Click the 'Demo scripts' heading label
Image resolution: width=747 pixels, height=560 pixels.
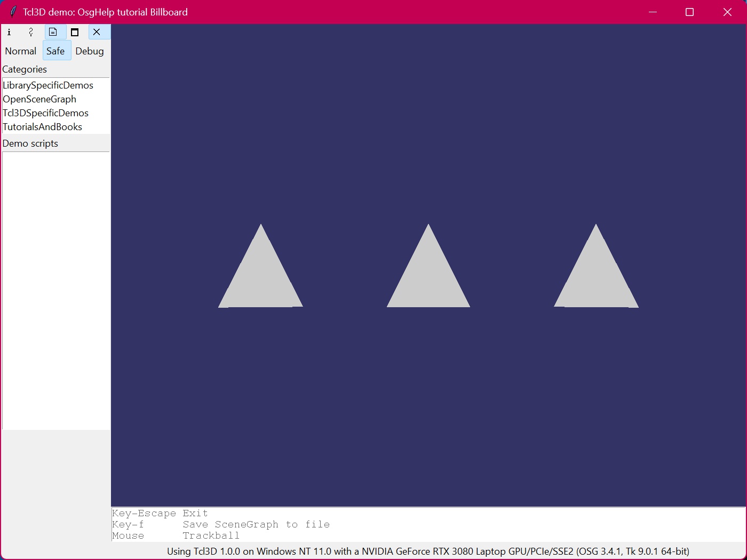coord(30,143)
